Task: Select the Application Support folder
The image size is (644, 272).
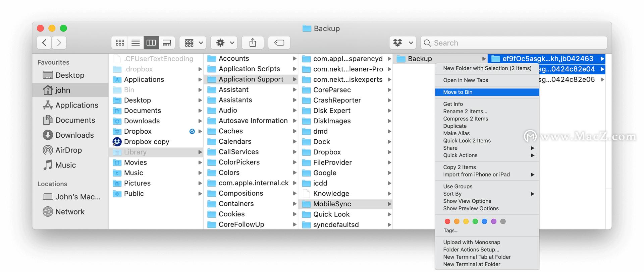Action: tap(251, 79)
